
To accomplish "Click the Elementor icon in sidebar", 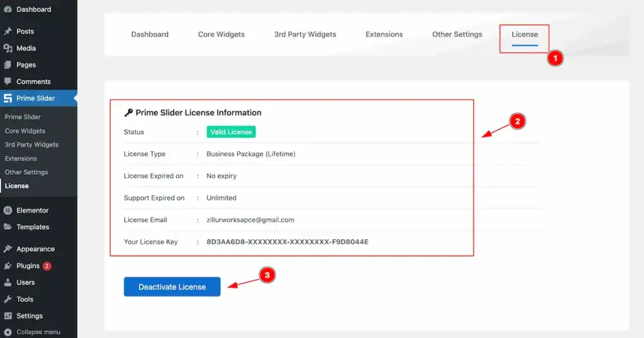I will pyautogui.click(x=8, y=210).
